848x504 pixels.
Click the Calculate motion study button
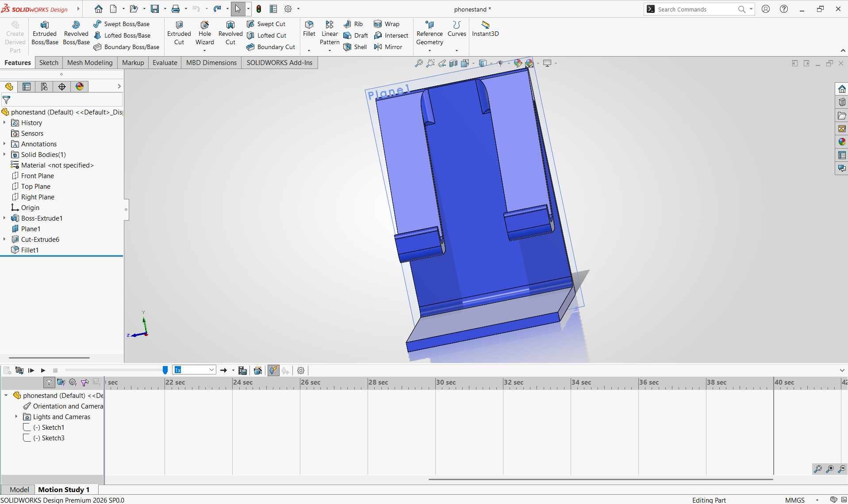(19, 370)
